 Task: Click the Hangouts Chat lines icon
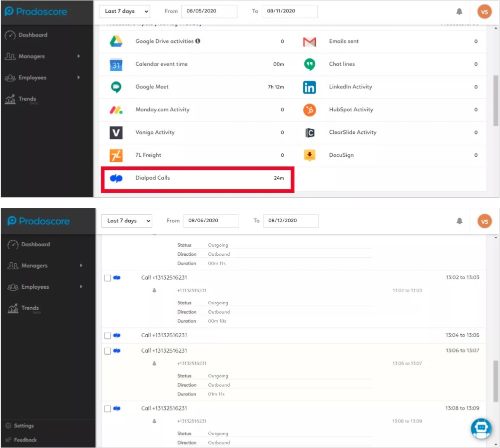click(309, 64)
